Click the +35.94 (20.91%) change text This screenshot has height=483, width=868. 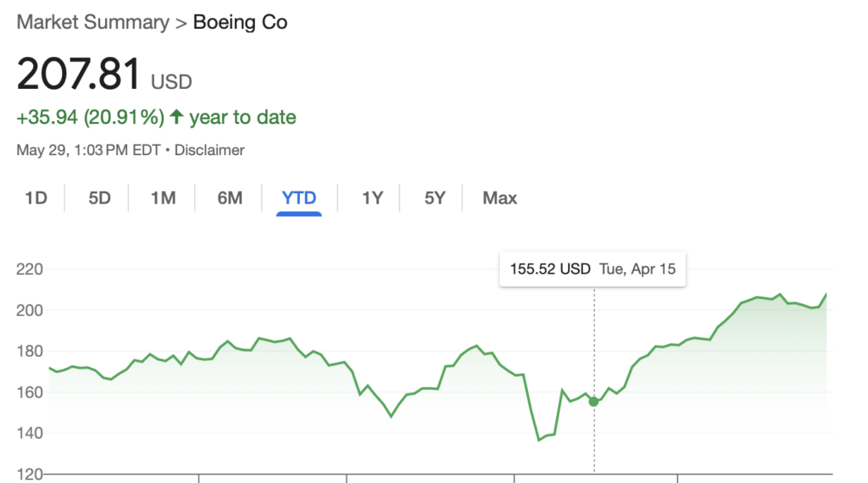click(x=90, y=117)
